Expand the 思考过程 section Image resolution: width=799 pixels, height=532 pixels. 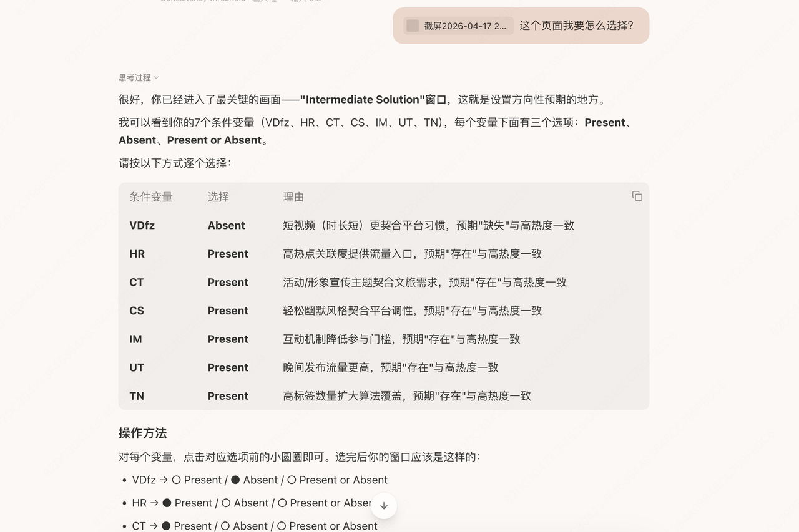coord(139,77)
